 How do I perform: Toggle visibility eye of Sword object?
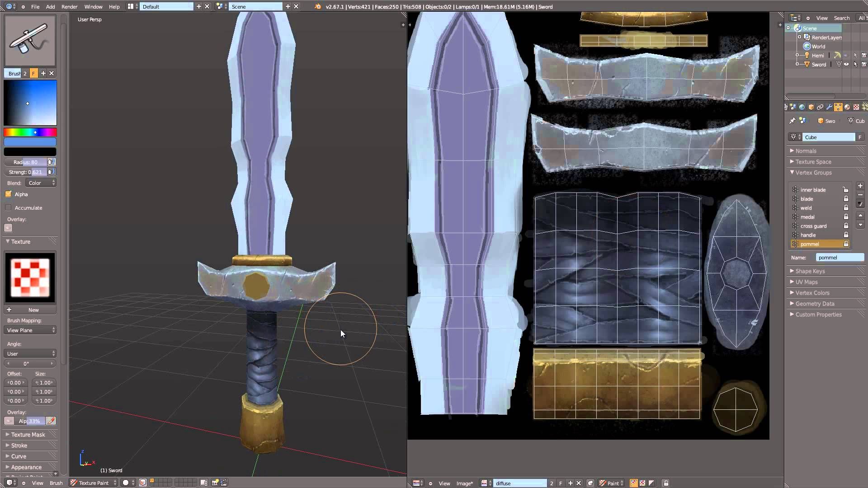(846, 64)
